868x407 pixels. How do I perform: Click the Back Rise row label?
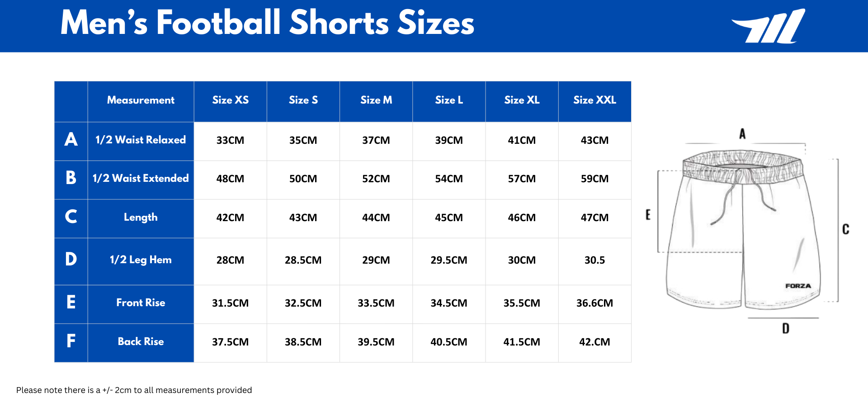tap(141, 342)
